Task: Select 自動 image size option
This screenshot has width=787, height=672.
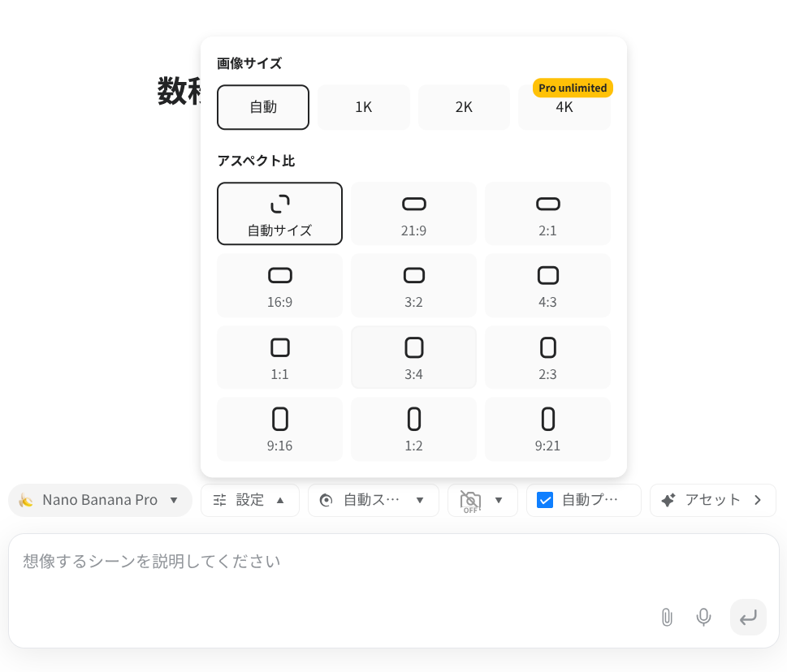Action: tap(263, 107)
